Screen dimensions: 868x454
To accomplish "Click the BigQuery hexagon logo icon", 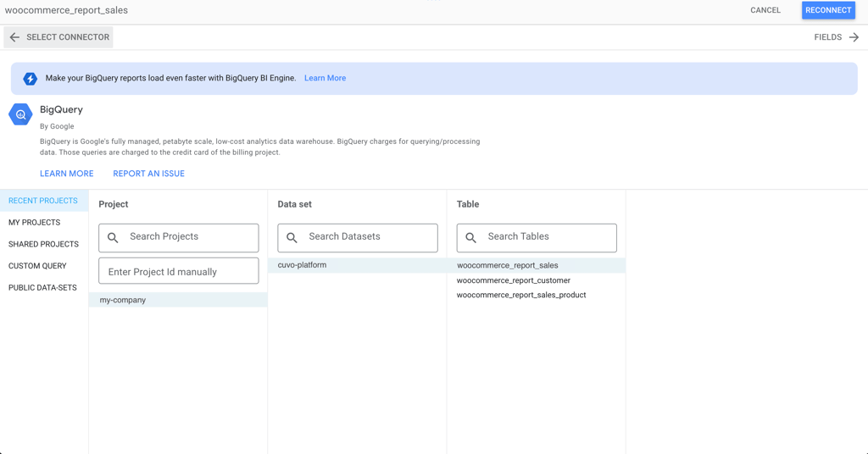I will click(x=20, y=114).
